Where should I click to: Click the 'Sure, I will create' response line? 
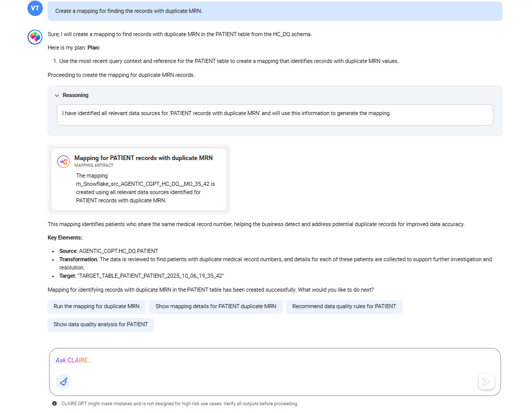click(x=179, y=34)
